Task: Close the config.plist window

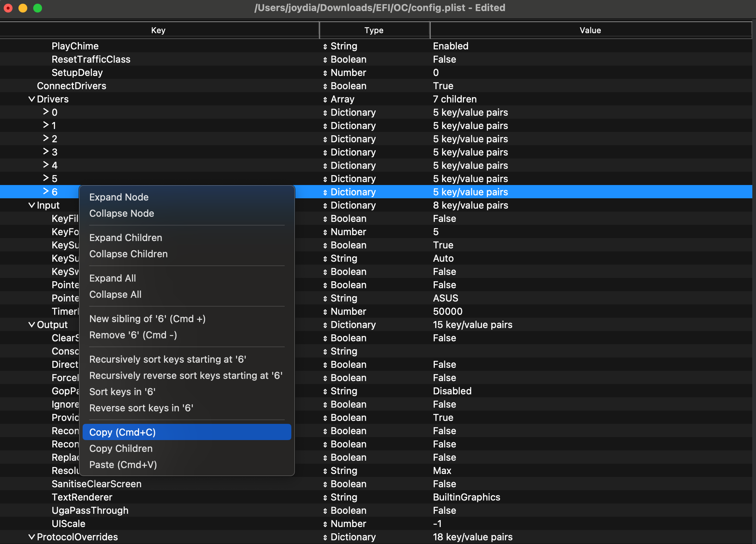Action: pos(8,8)
